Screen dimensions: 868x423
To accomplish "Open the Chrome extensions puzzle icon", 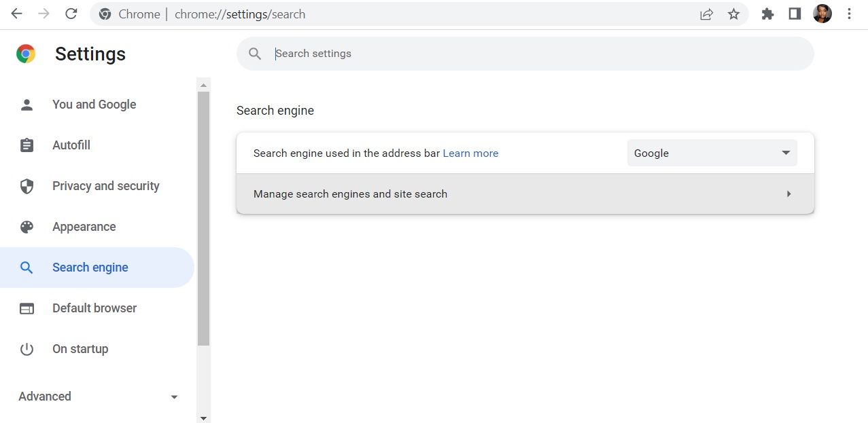I will pos(767,14).
